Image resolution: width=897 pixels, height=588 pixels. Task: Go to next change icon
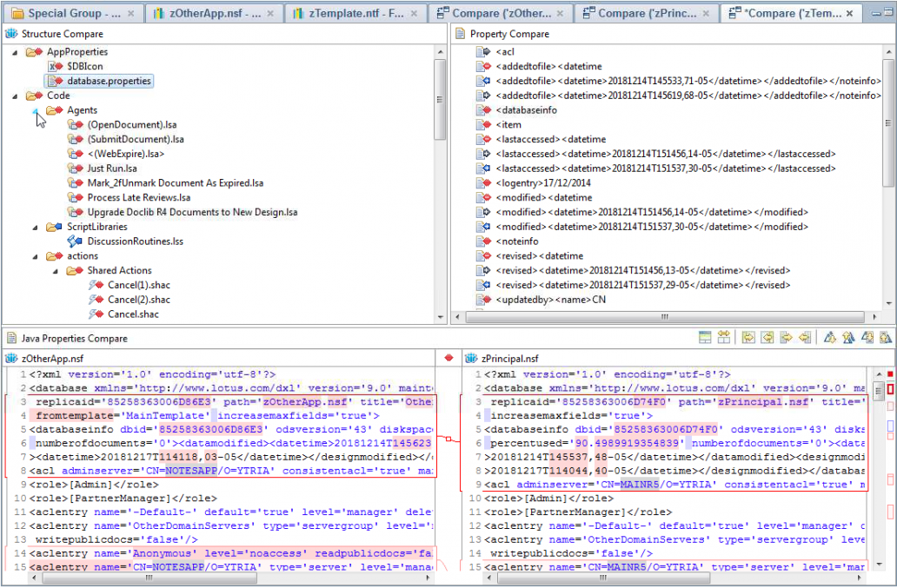[x=867, y=337]
